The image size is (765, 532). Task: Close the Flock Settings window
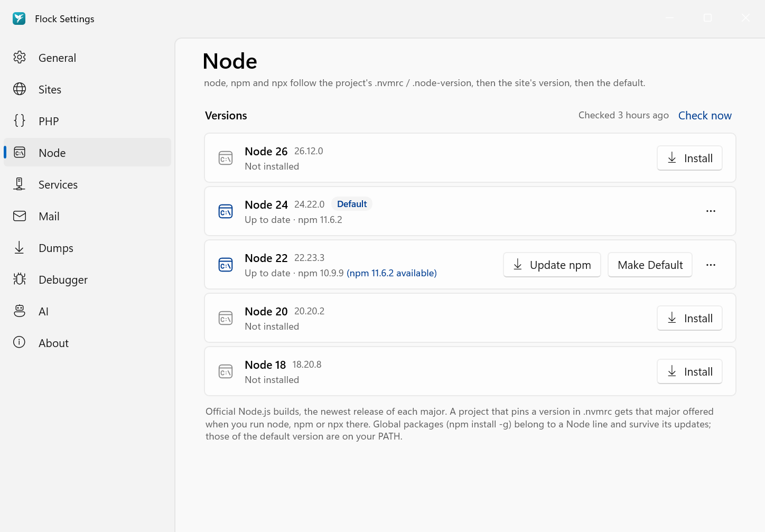click(x=745, y=18)
